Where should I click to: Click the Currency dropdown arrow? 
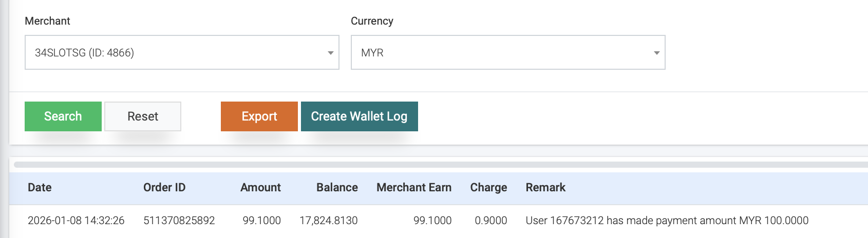[656, 53]
